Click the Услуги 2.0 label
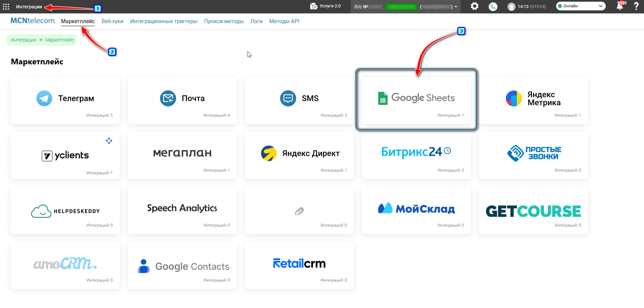644x308 pixels. pyautogui.click(x=330, y=6)
